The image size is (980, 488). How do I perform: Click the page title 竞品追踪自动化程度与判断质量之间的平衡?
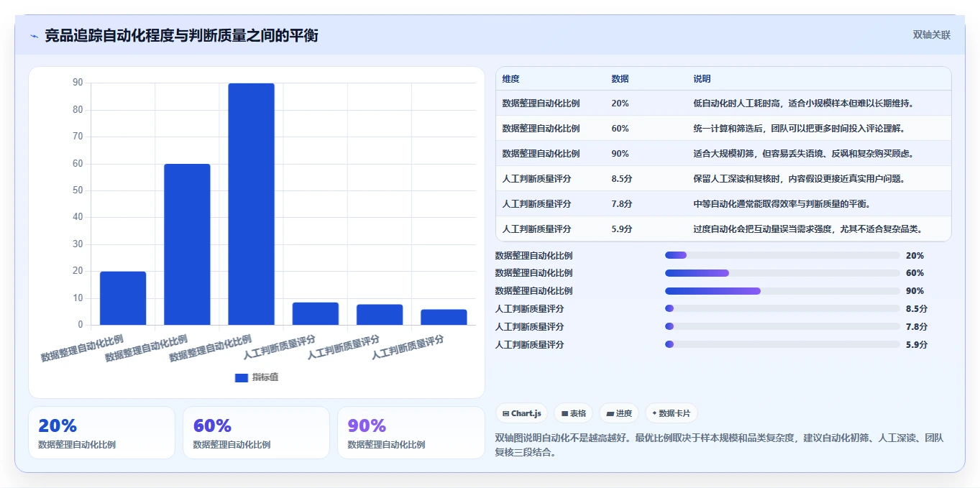(181, 35)
